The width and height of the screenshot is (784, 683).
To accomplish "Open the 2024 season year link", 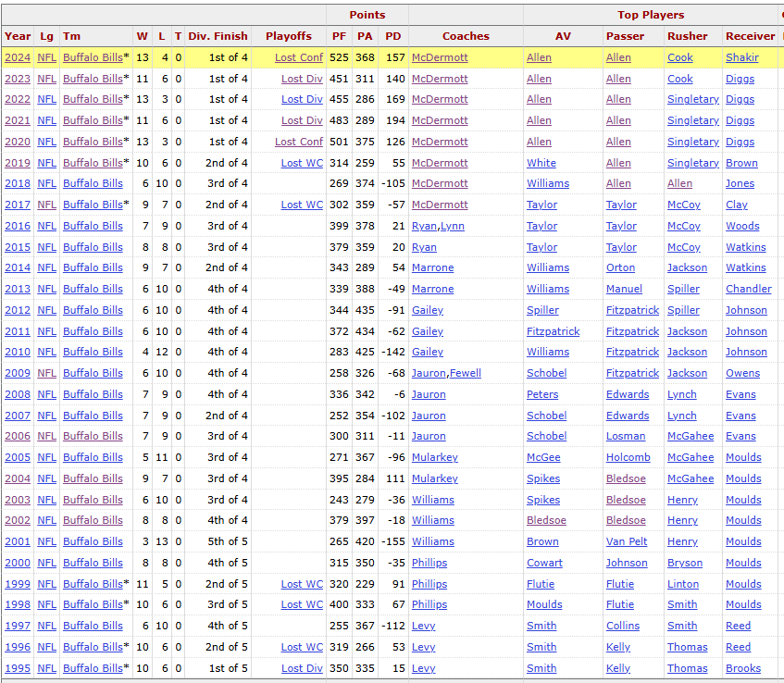I will pyautogui.click(x=18, y=57).
